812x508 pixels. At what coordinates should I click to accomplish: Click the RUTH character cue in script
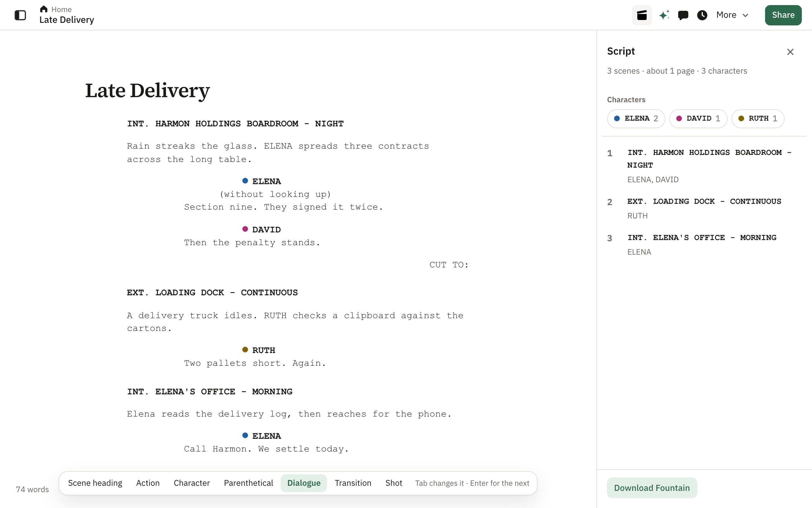click(263, 351)
